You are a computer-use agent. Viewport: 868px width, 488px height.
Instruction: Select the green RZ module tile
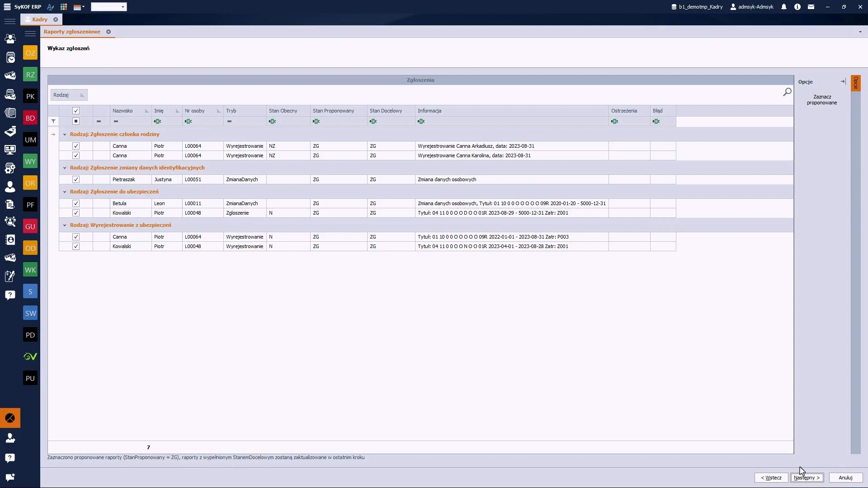[x=30, y=75]
